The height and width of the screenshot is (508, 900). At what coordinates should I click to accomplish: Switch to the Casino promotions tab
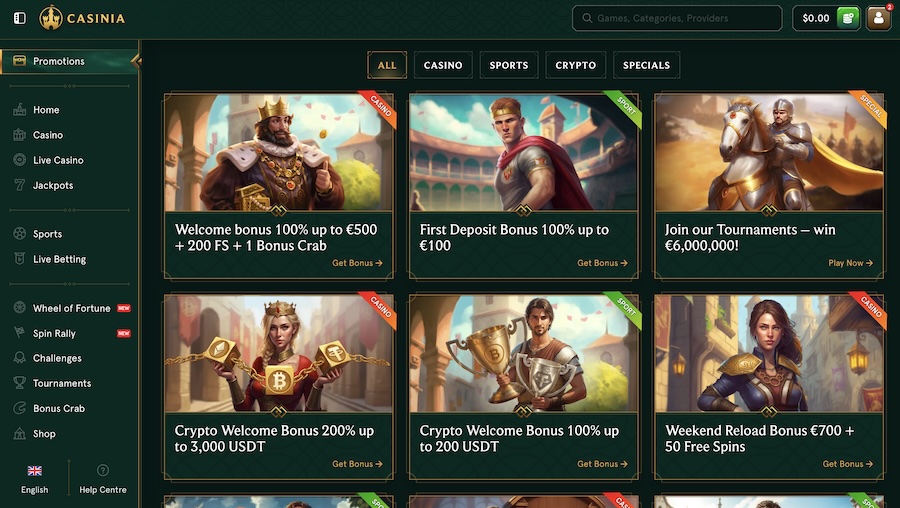pos(443,65)
